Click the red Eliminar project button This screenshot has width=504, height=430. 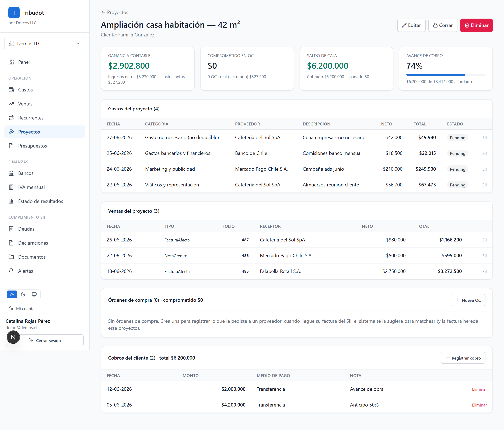click(x=476, y=25)
